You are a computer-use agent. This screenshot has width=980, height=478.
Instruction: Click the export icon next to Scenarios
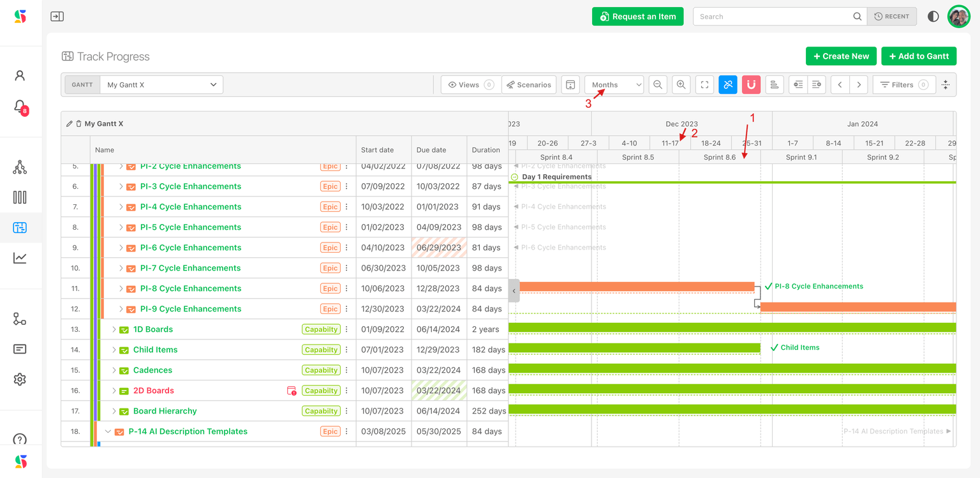[570, 85]
